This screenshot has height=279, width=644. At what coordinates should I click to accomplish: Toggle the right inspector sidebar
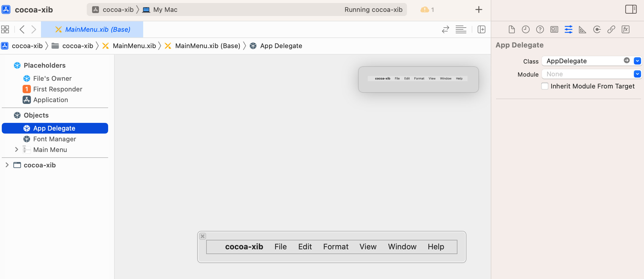pyautogui.click(x=631, y=9)
